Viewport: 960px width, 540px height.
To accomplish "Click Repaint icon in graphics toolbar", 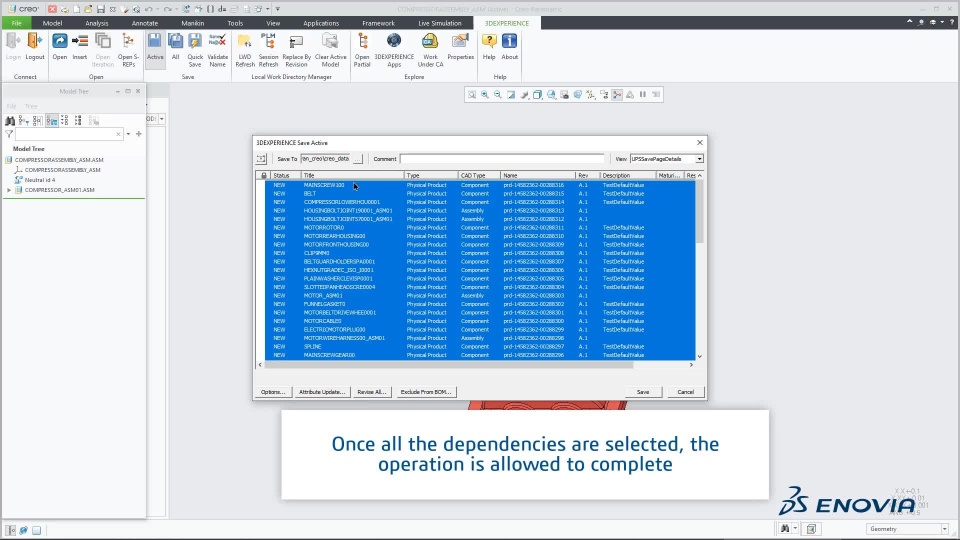I will (x=511, y=94).
